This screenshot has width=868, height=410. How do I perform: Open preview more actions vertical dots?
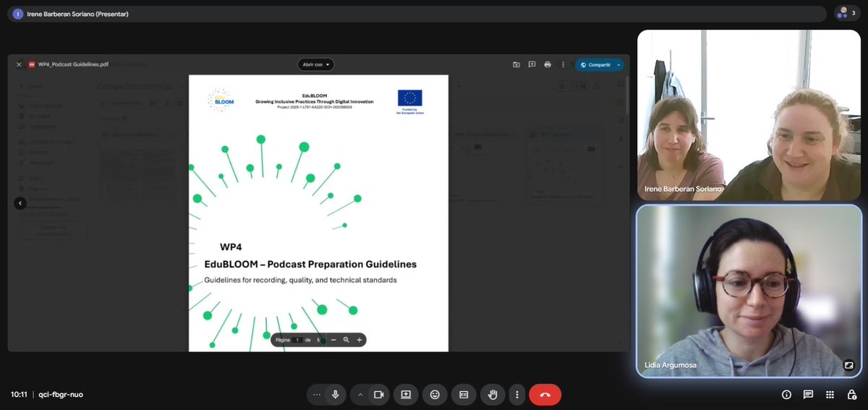(563, 64)
